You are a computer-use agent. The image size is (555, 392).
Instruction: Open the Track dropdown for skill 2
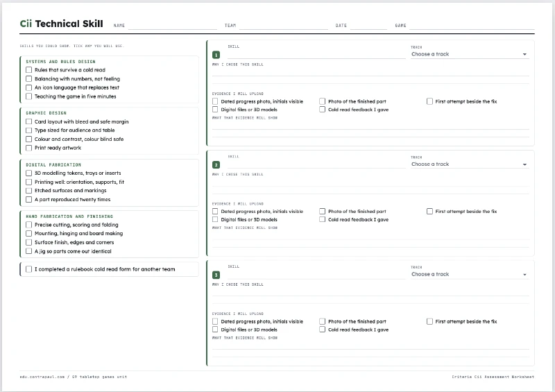tap(470, 164)
